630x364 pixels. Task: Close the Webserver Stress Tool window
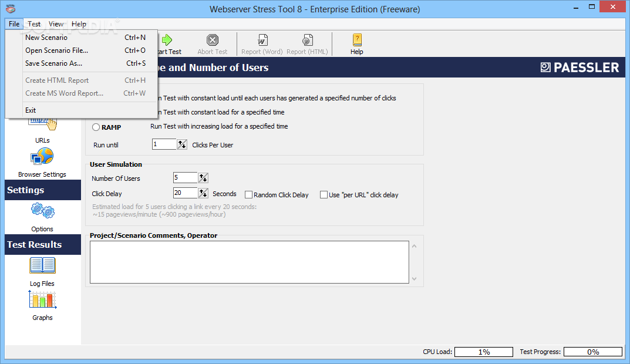click(613, 7)
